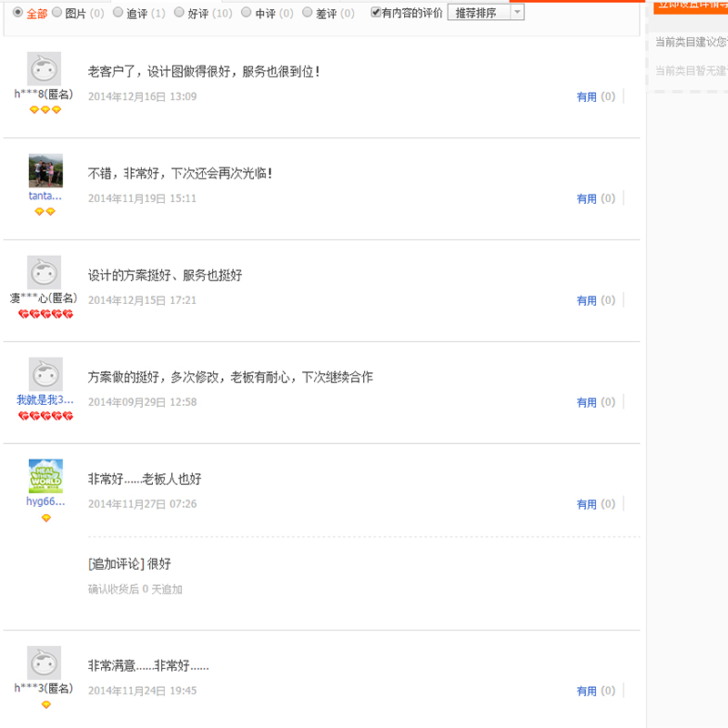
Task: Select the 图片 (0) filter radio
Action: pos(56,12)
